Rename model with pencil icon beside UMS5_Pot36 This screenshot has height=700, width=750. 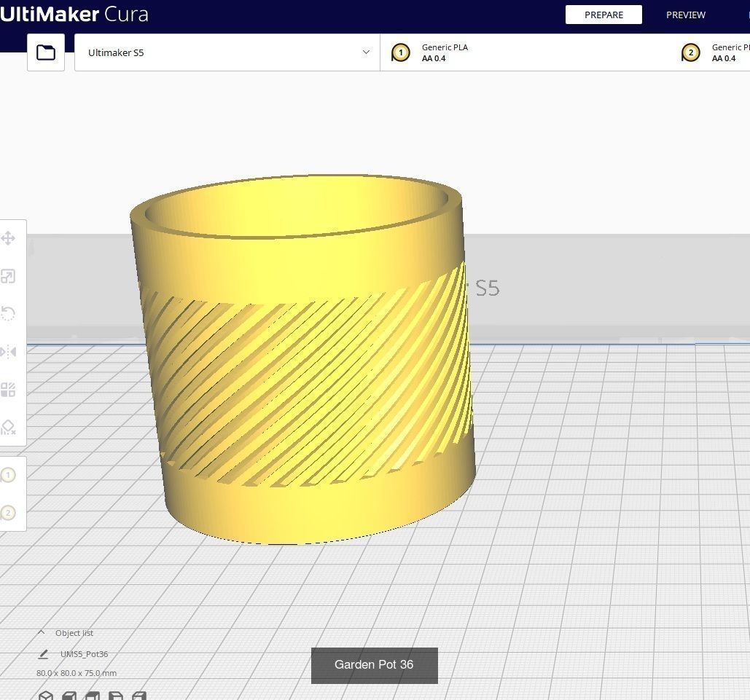(44, 653)
